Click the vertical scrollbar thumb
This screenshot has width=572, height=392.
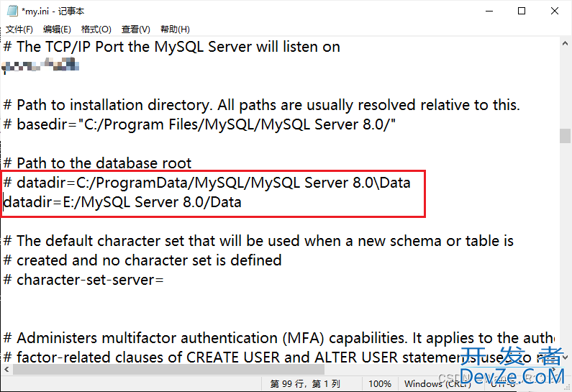point(565,136)
